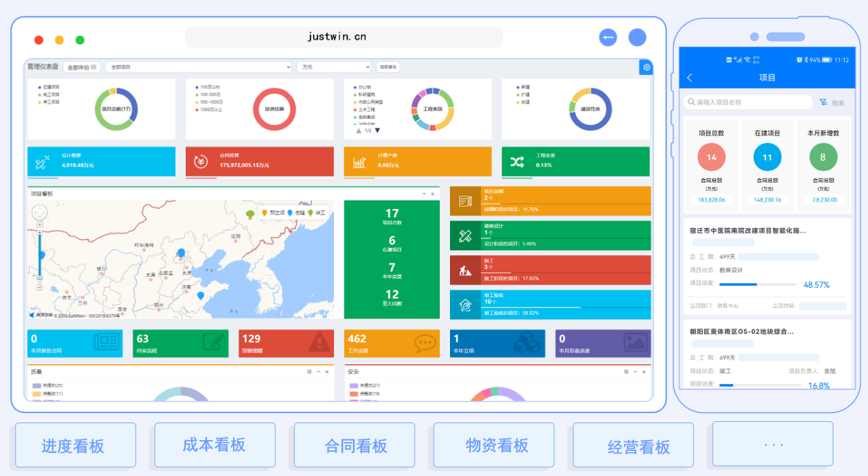Open the 全部年份 year selector
868x476 pixels.
(81, 67)
